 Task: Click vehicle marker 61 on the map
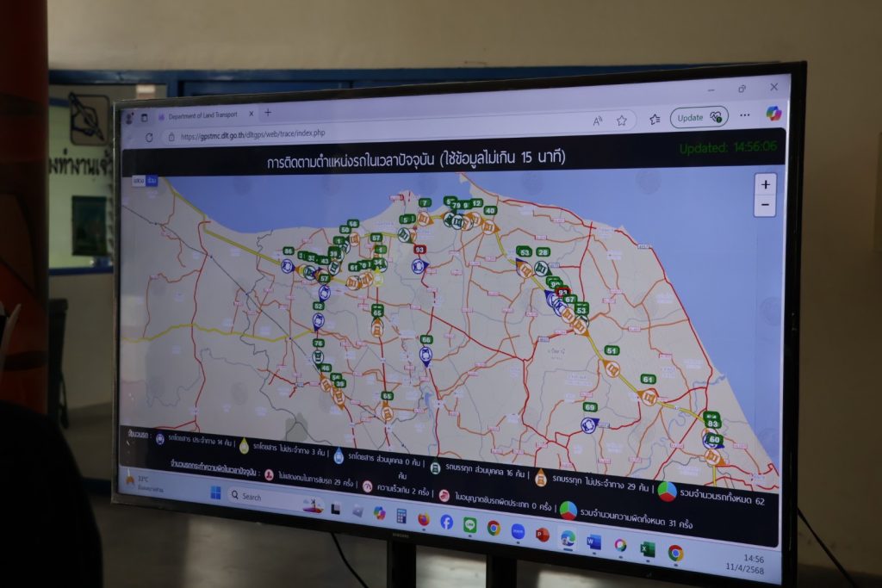coord(648,381)
